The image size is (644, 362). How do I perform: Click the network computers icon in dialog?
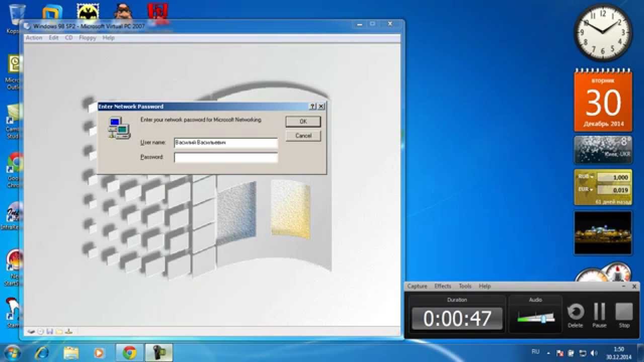119,128
